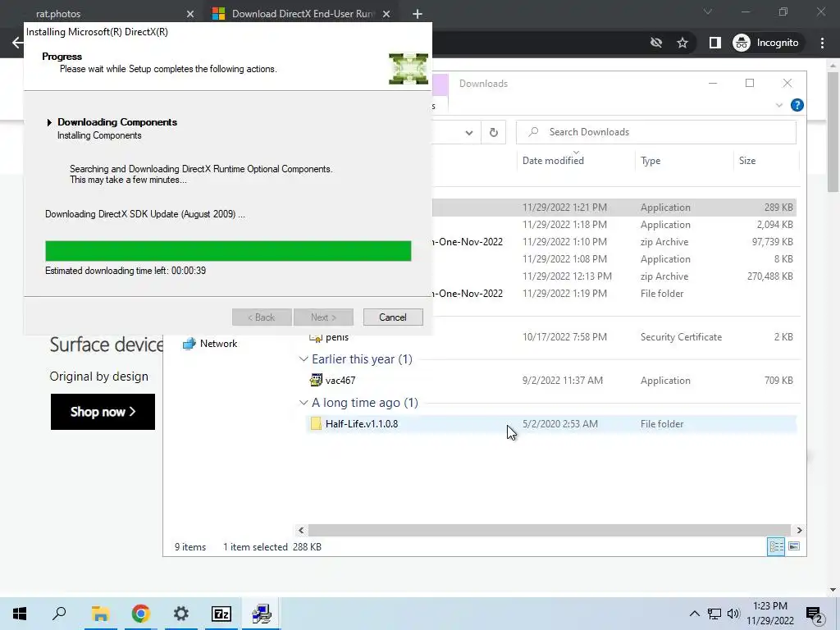
Task: Collapse the A long time ago group
Action: [x=304, y=402]
